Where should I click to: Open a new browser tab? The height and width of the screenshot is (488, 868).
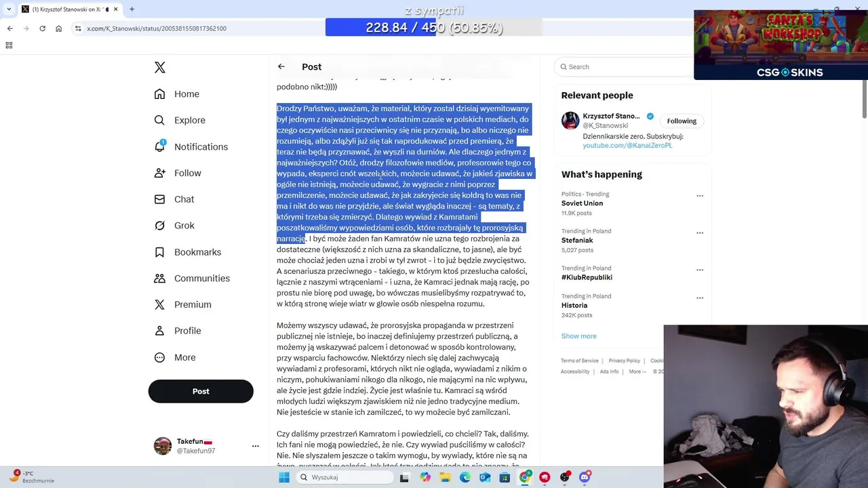click(x=132, y=9)
